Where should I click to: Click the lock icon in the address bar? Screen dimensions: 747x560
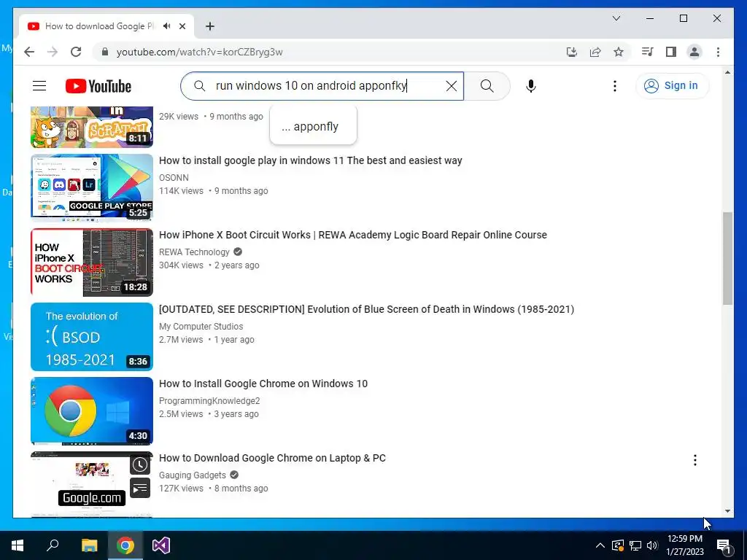pyautogui.click(x=105, y=52)
